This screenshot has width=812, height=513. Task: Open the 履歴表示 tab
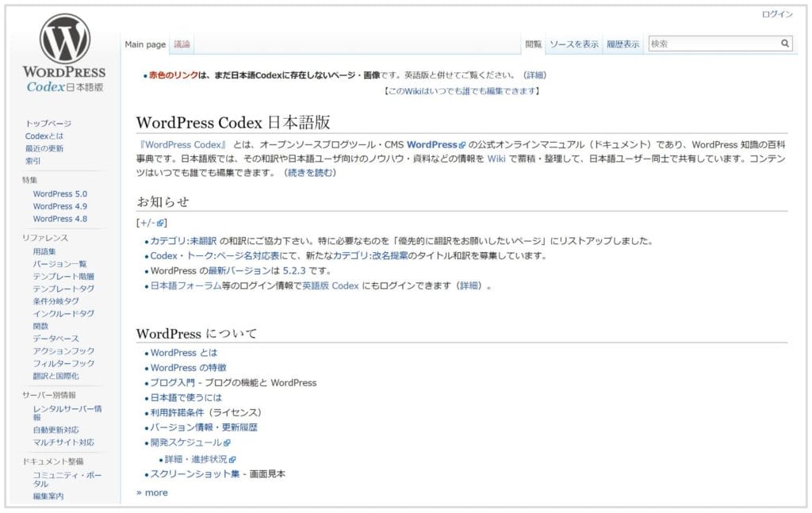(623, 44)
